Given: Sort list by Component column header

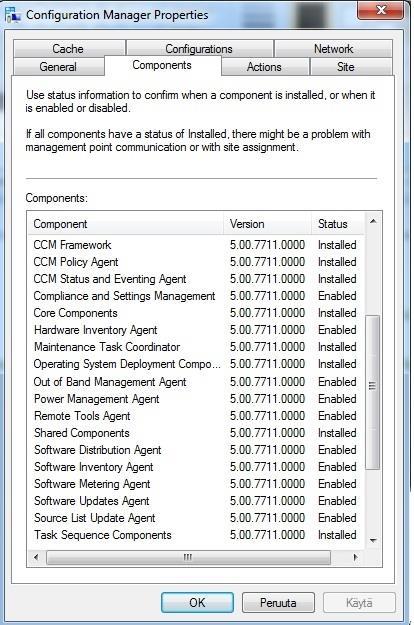Looking at the screenshot, I should tap(126, 224).
